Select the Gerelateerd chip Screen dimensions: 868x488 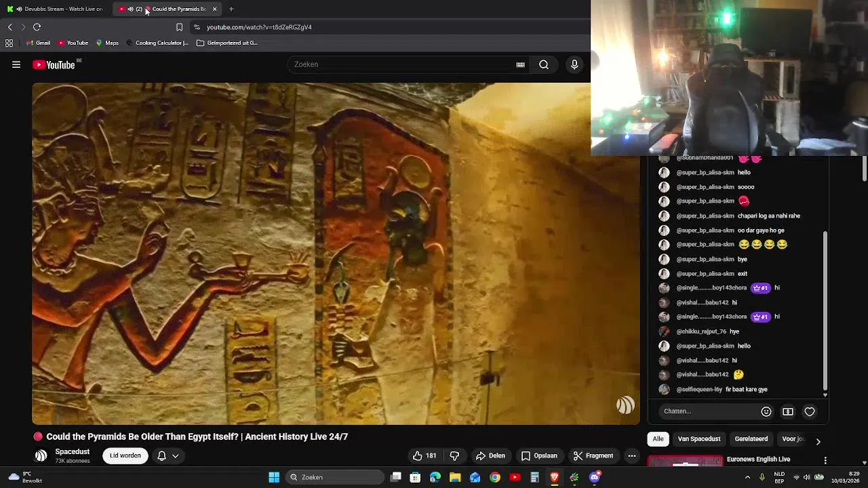click(x=751, y=439)
